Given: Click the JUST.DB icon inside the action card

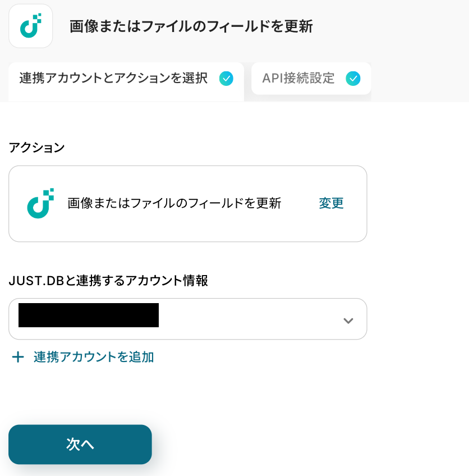Looking at the screenshot, I should (x=40, y=203).
